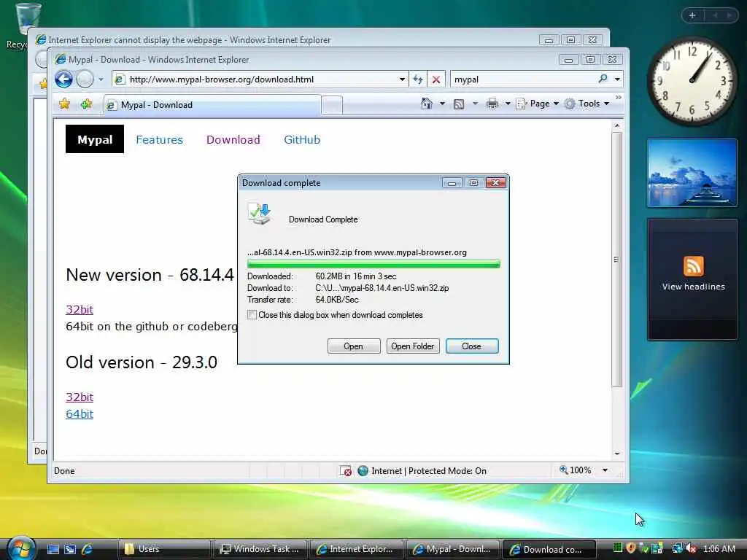Open the Features page link
The width and height of the screenshot is (747, 560).
click(159, 139)
